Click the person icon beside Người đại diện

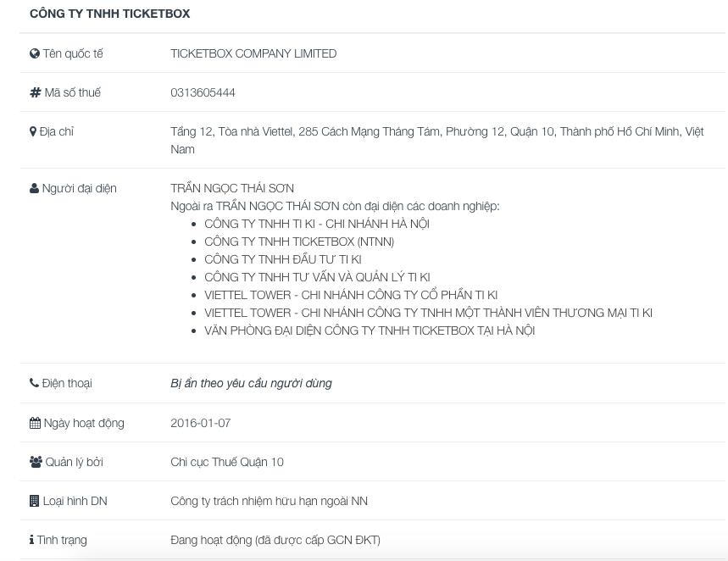click(35, 188)
